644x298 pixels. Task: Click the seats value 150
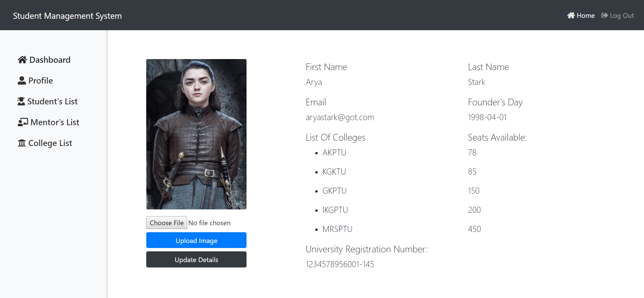pos(474,191)
